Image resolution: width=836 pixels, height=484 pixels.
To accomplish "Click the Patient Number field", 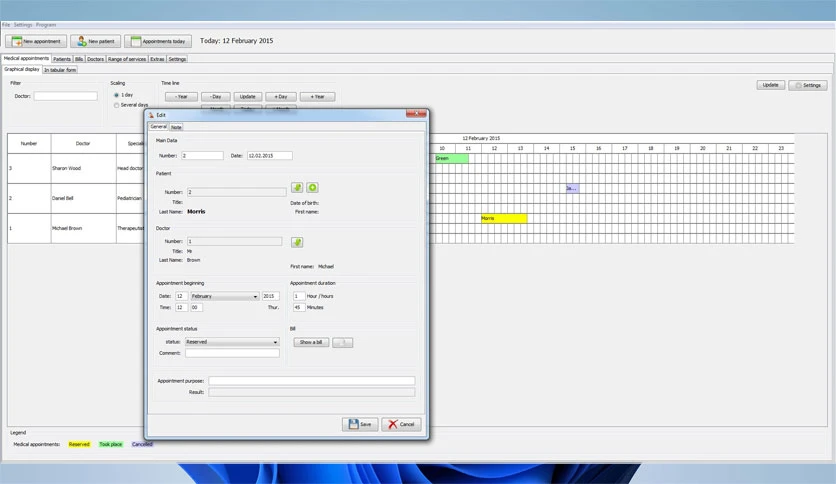I will (237, 192).
